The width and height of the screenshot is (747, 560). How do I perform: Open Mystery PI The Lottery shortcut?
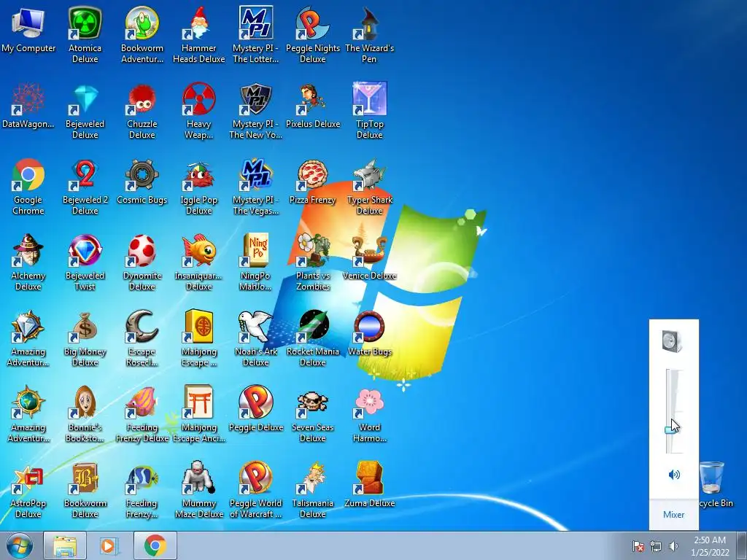(x=256, y=35)
